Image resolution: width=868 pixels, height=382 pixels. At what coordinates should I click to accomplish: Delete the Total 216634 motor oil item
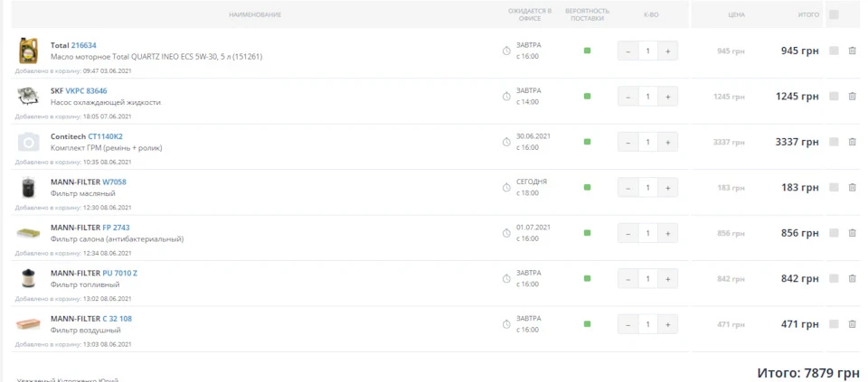pyautogui.click(x=852, y=51)
